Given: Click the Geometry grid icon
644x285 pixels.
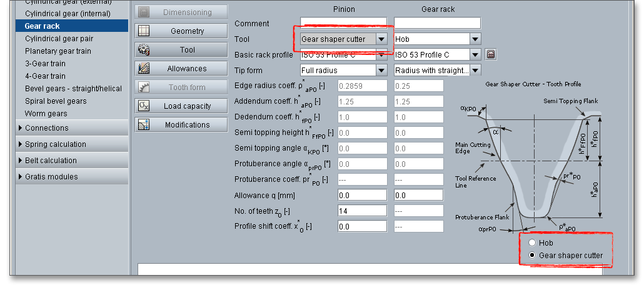Looking at the screenshot, I should [x=144, y=31].
